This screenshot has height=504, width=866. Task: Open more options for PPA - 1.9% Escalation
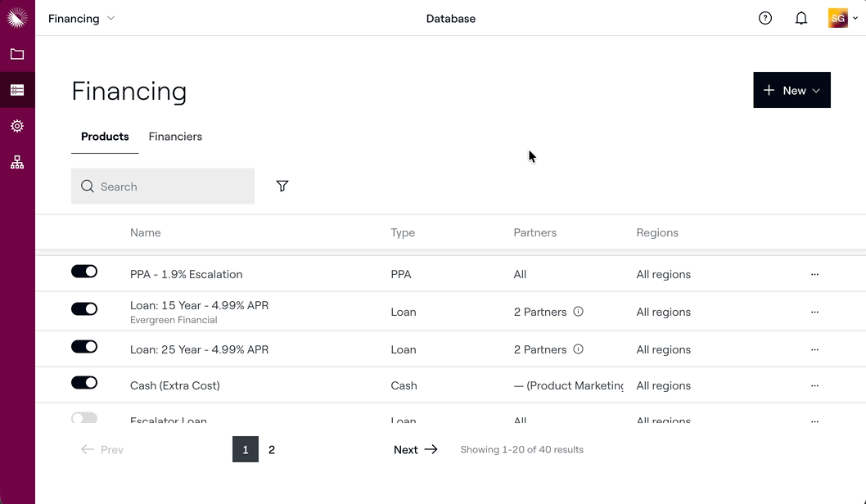pyautogui.click(x=814, y=274)
